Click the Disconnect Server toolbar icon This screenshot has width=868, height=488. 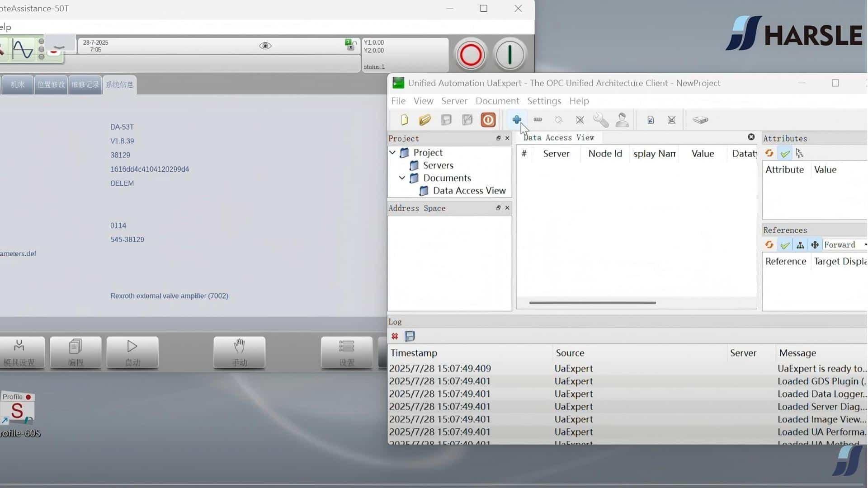pos(580,120)
